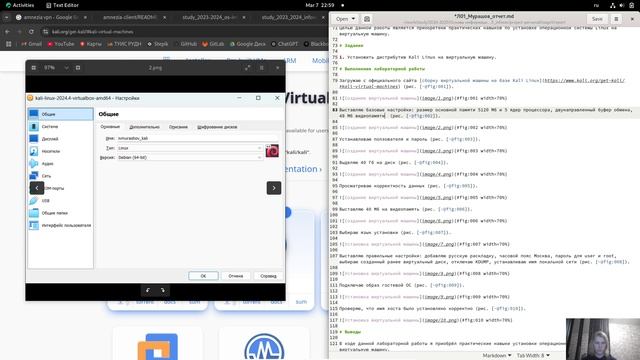
Task: Open the ChatGPT bookmark
Action: click(x=284, y=44)
